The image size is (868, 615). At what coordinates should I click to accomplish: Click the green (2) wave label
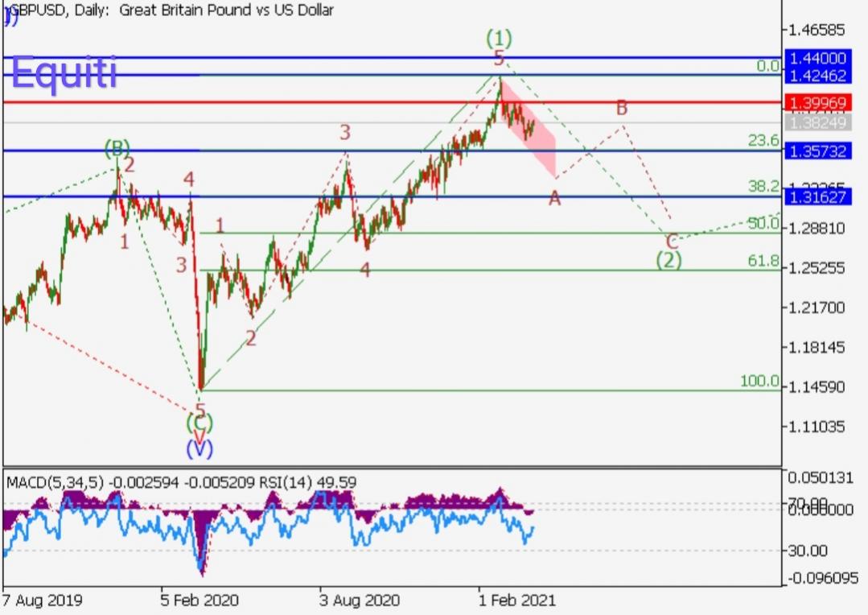pos(668,260)
